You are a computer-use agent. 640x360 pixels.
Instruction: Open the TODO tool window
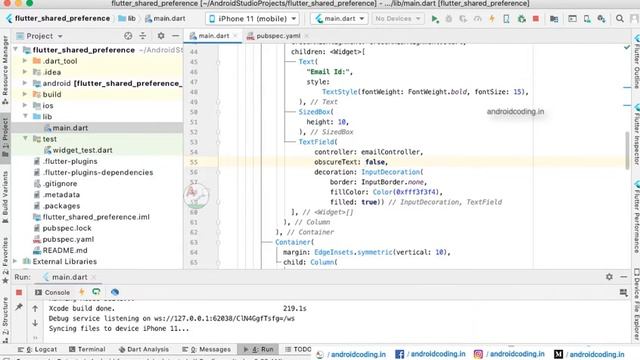(298, 349)
